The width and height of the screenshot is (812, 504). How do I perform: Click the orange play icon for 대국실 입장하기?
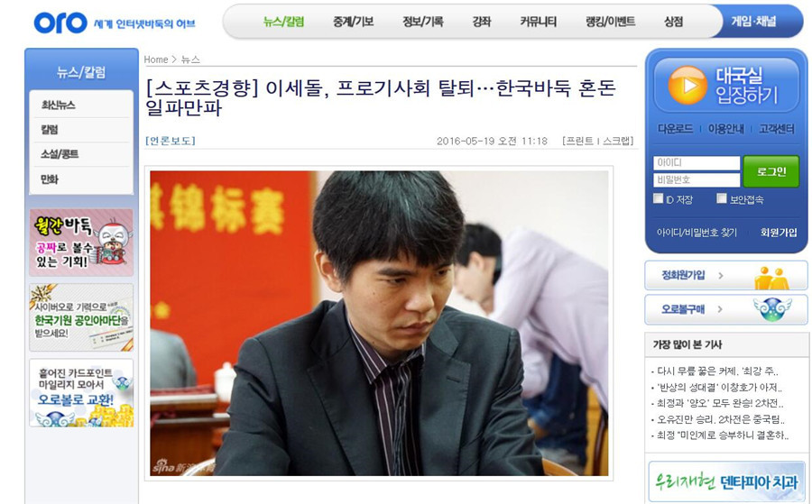click(x=687, y=86)
